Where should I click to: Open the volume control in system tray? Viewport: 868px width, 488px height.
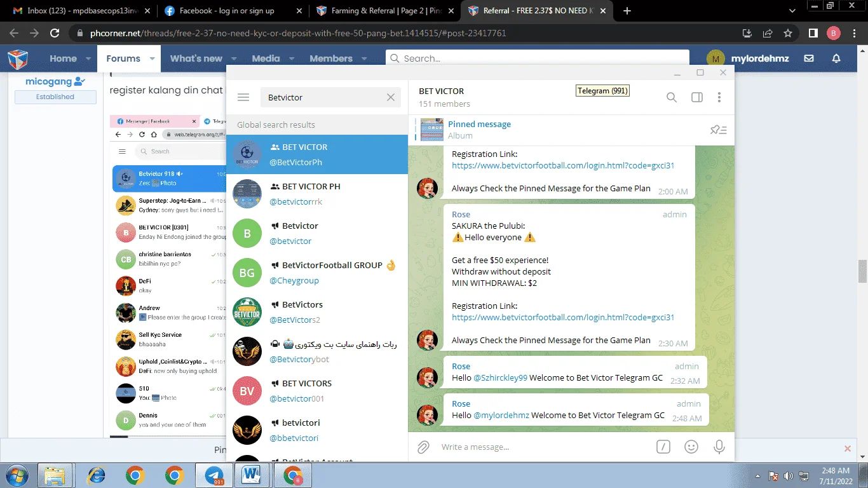789,475
